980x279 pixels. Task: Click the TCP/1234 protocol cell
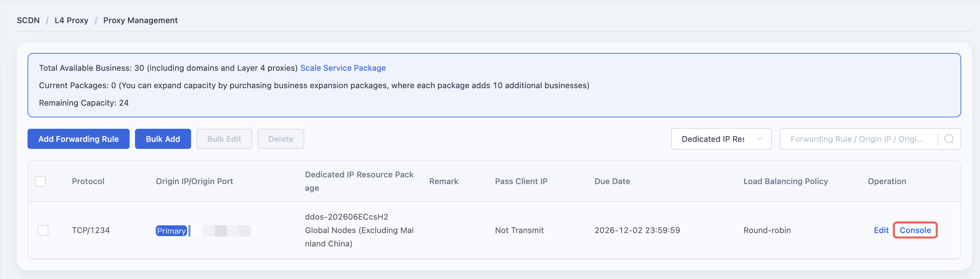click(91, 230)
